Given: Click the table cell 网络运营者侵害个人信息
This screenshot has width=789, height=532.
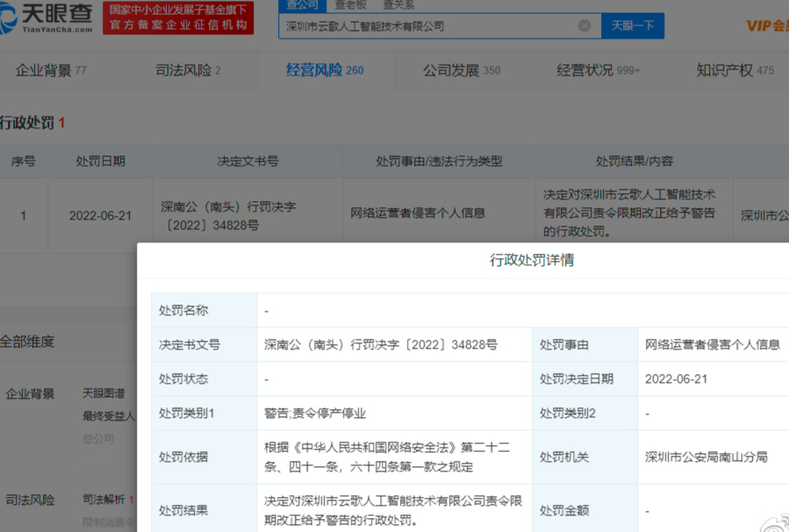Looking at the screenshot, I should click(418, 213).
